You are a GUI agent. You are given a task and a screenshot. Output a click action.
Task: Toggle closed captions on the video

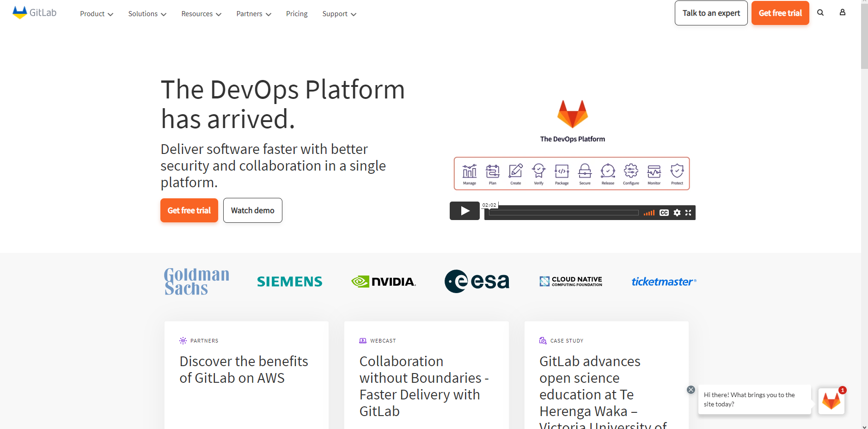[664, 213]
